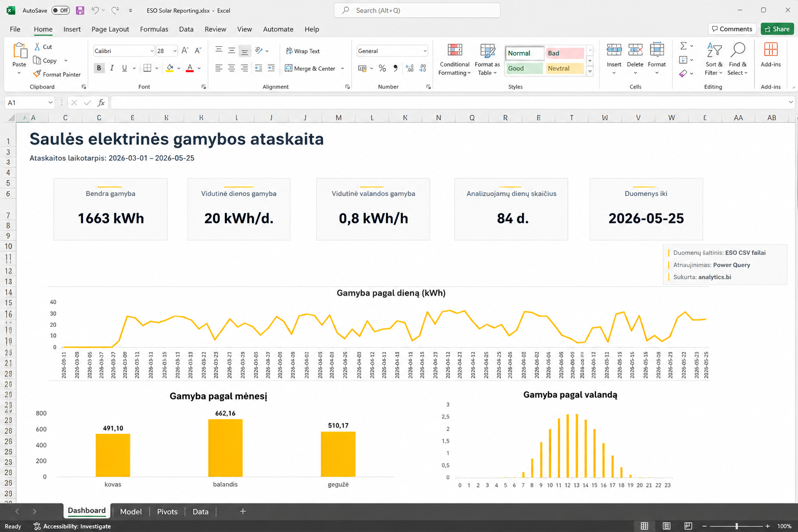Screen dimensions: 798x532
Task: Toggle Bold formatting
Action: (x=99, y=68)
